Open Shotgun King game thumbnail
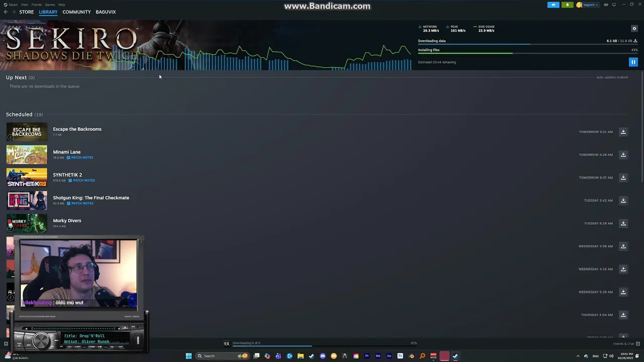This screenshot has height=362, width=644. click(x=27, y=201)
